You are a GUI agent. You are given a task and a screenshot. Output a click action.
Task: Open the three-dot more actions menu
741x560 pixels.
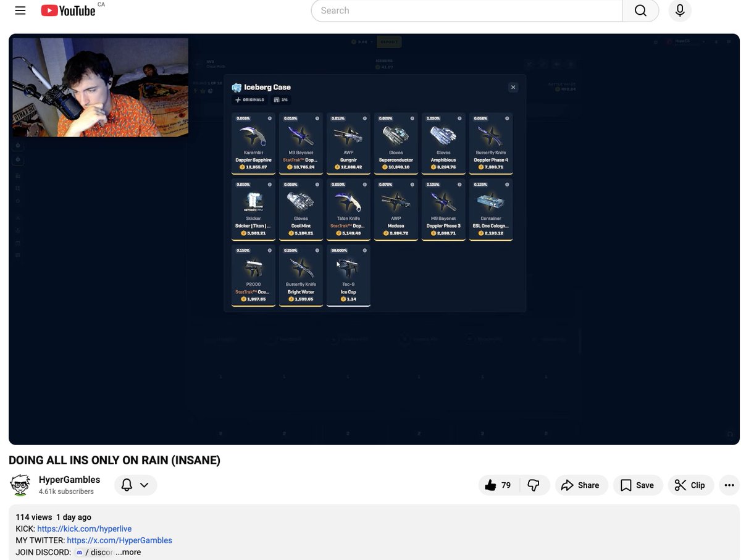pos(729,485)
